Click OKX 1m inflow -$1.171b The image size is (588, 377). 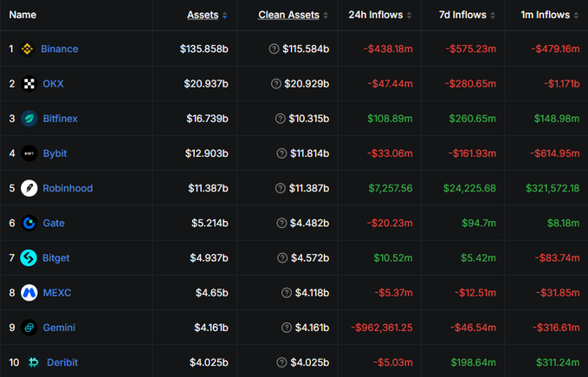click(x=562, y=84)
